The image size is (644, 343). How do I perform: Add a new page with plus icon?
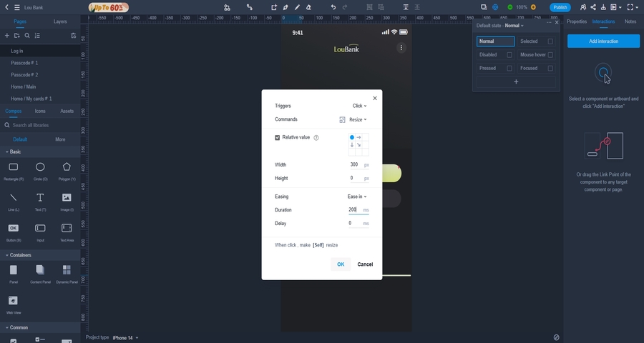pos(7,35)
